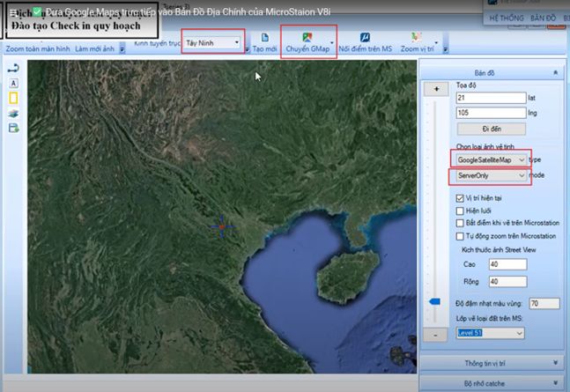Pick the text label 'A' tool
This screenshot has height=392, width=570.
pyautogui.click(x=13, y=84)
